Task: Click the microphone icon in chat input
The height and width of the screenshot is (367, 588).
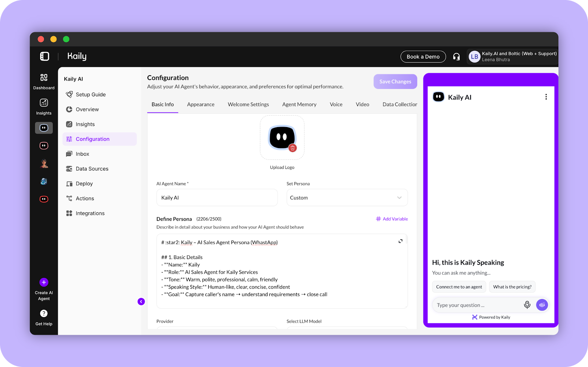Action: point(527,305)
